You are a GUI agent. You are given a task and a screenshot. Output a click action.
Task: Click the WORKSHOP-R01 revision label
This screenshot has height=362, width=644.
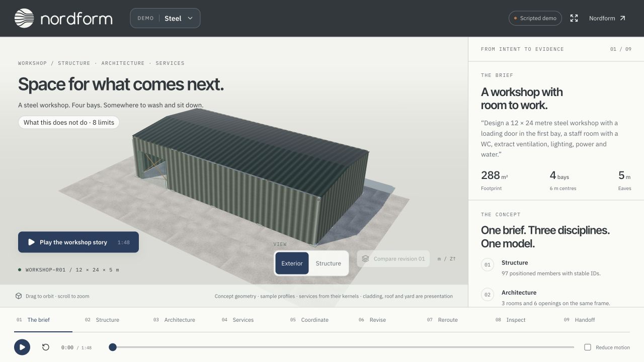click(x=68, y=270)
